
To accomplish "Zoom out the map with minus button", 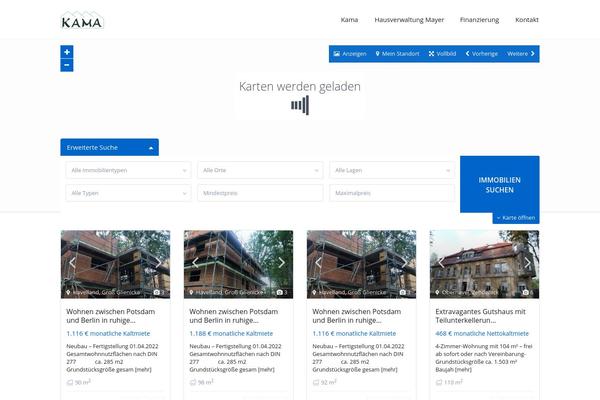I will pos(67,65).
